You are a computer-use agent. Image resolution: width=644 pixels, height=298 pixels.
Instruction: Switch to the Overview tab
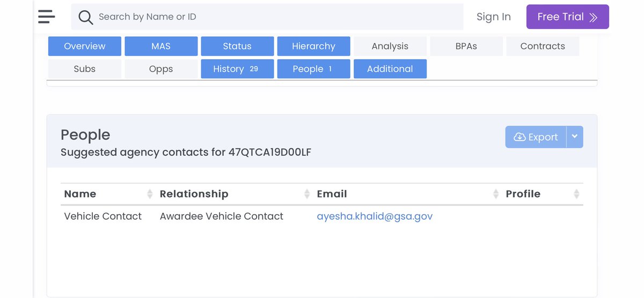point(85,46)
